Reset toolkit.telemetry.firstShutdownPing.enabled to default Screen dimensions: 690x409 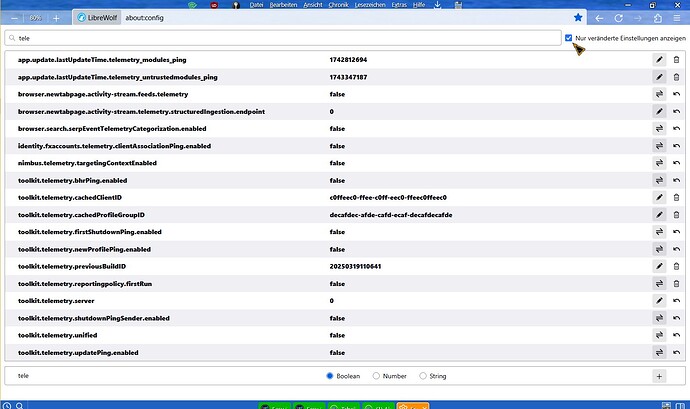pyautogui.click(x=676, y=232)
